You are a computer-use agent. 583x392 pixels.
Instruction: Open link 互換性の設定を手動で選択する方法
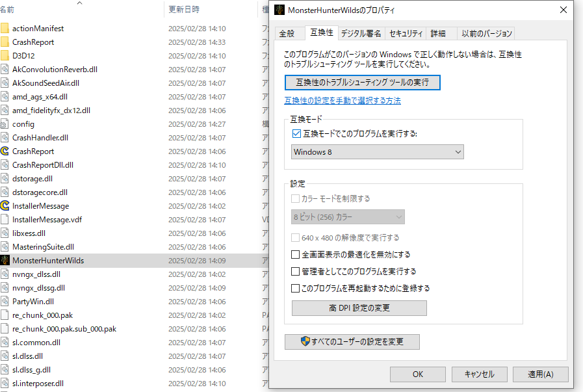pos(343,100)
